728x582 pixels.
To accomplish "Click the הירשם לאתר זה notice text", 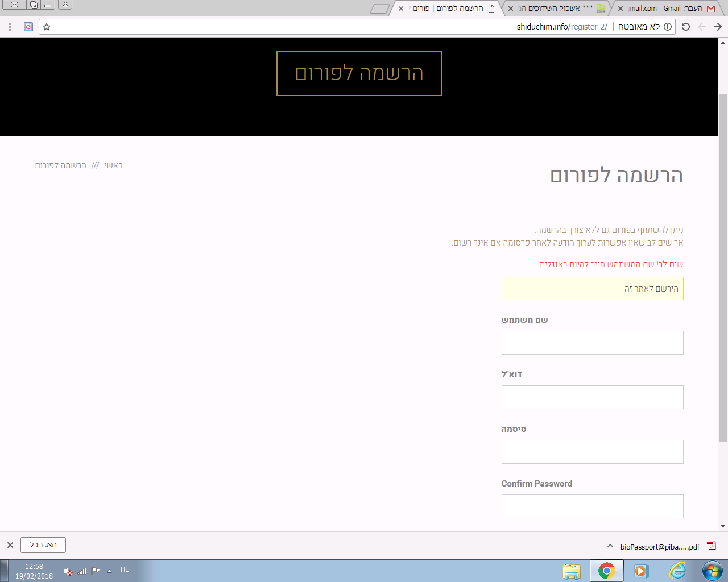I will click(x=651, y=289).
